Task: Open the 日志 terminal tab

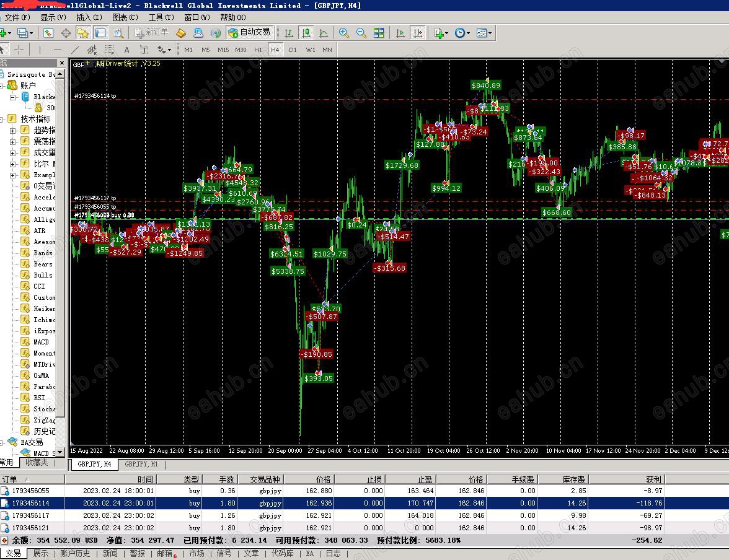Action: (x=334, y=553)
